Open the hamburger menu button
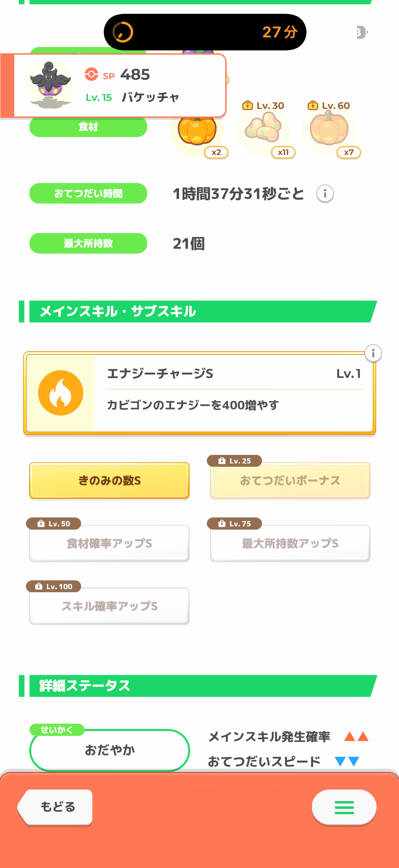Viewport: 399px width, 868px height. tap(344, 807)
